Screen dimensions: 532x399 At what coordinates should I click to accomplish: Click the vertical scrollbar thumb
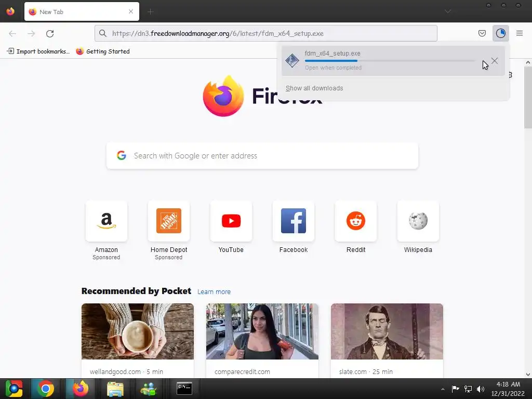click(528, 97)
